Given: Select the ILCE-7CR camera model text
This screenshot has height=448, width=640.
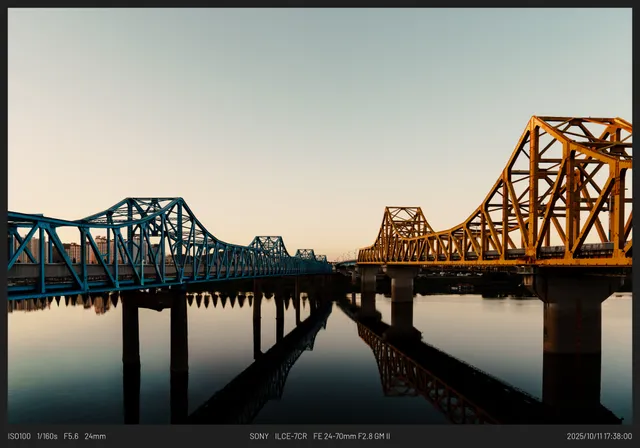Looking at the screenshot, I should 291,436.
